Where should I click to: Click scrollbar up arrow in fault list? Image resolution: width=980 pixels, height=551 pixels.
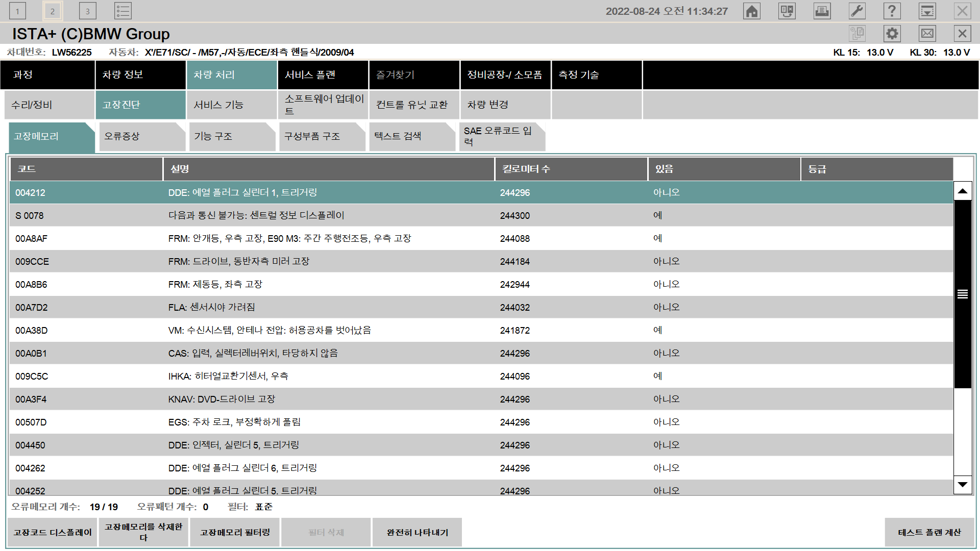pyautogui.click(x=963, y=191)
